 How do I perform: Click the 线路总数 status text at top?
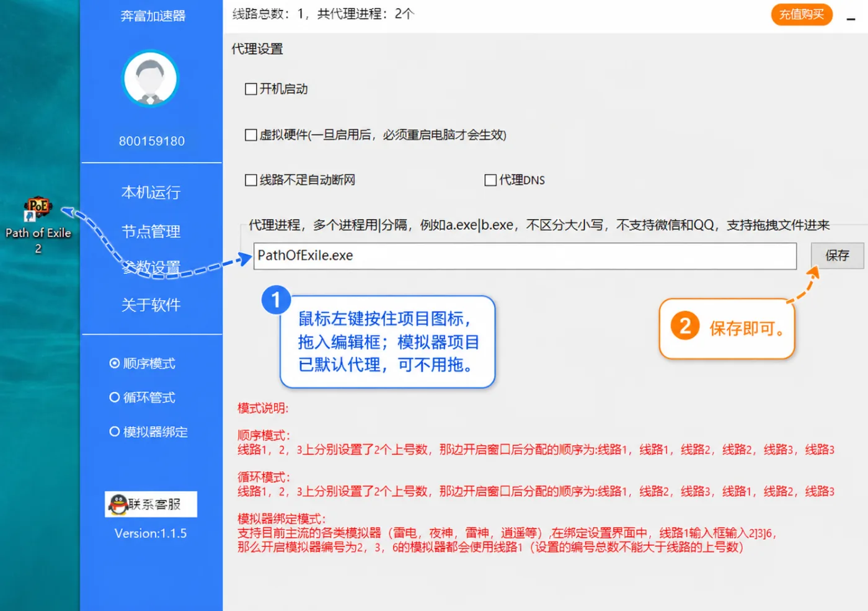point(323,14)
